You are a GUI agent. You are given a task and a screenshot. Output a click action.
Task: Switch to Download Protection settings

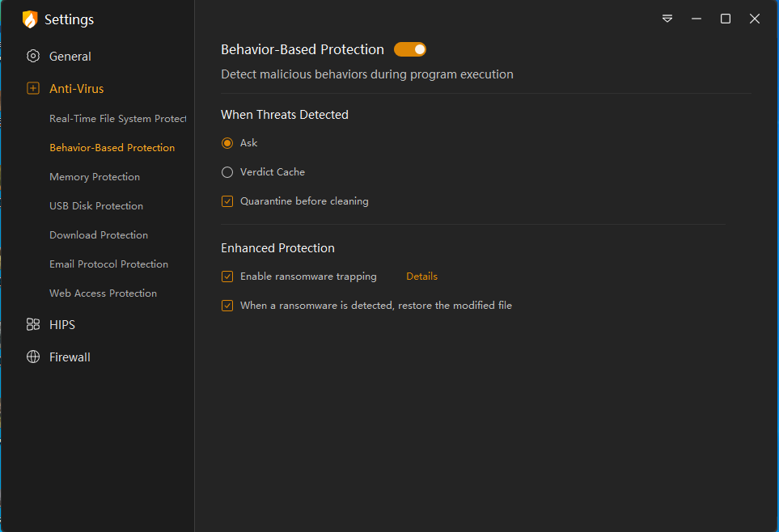[99, 235]
